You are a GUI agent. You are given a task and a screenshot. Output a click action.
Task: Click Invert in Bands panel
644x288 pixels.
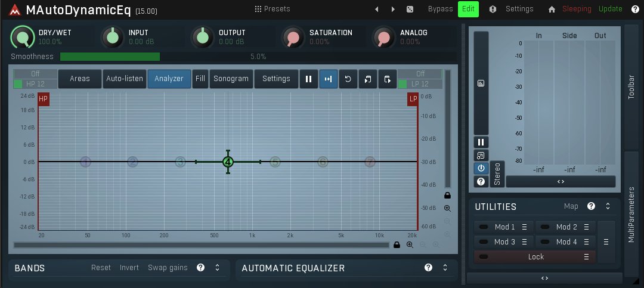point(129,268)
